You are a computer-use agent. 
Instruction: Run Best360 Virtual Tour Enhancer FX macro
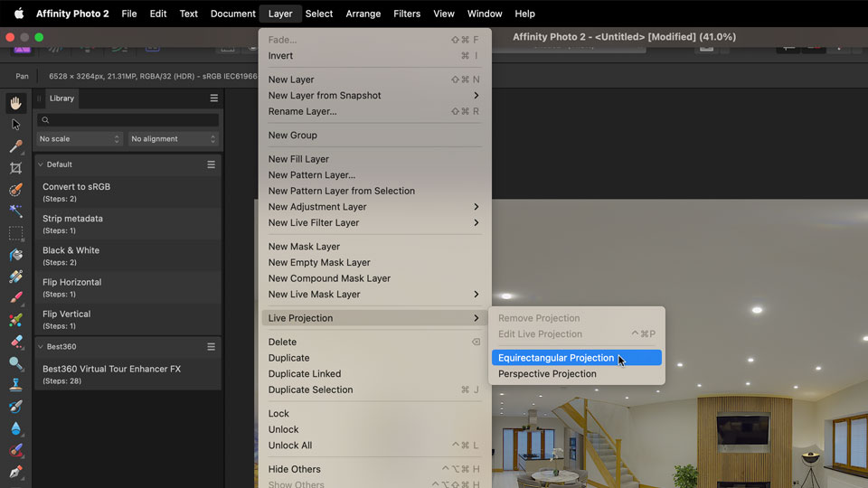pyautogui.click(x=127, y=374)
